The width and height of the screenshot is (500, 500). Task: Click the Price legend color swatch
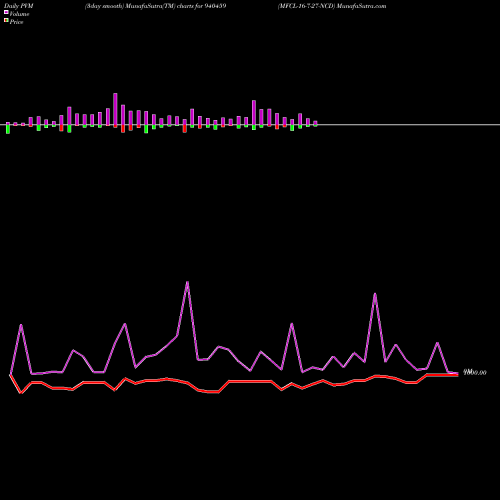click(x=6, y=21)
